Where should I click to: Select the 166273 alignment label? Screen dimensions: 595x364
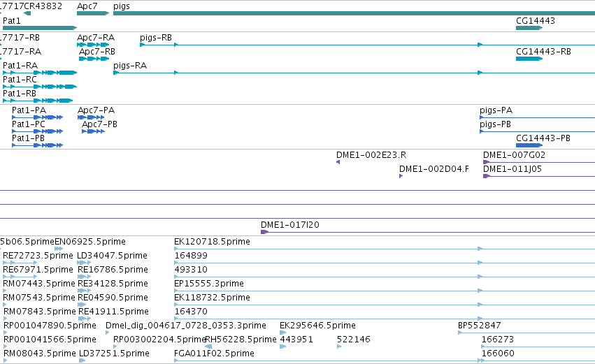point(498,340)
